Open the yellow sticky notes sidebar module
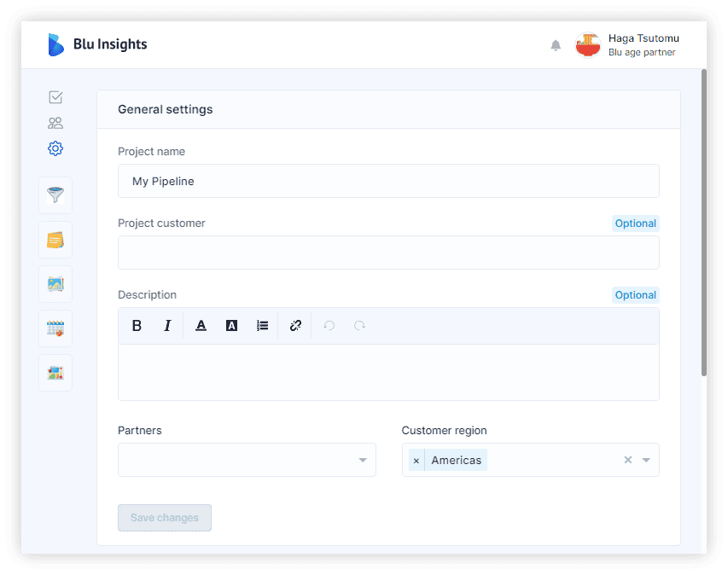The width and height of the screenshot is (728, 575). [55, 240]
